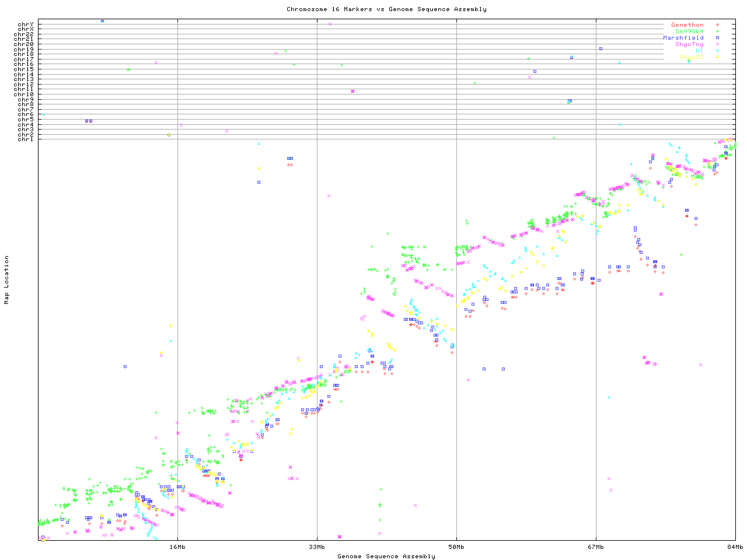The image size is (747, 560).
Task: Click the vertical Map Location axis title
Action: click(7, 280)
